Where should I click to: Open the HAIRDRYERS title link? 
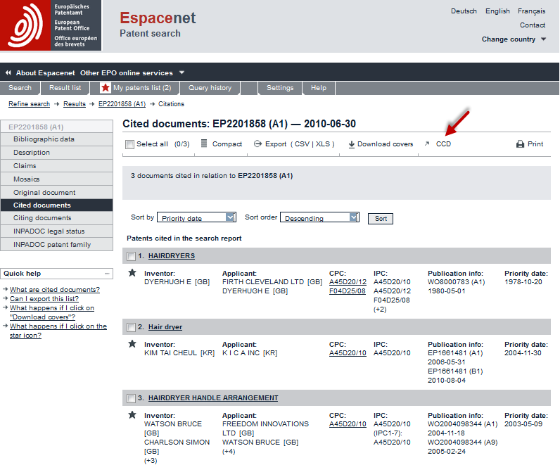tap(171, 256)
